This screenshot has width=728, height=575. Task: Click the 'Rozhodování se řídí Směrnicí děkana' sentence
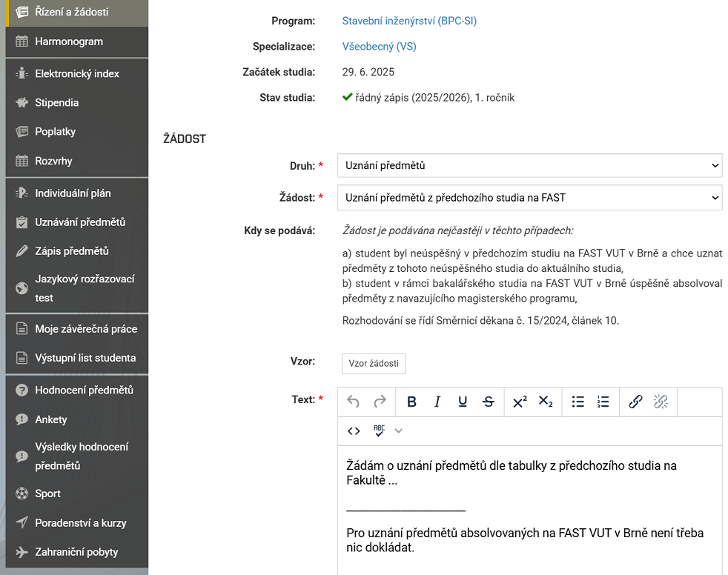(x=480, y=321)
